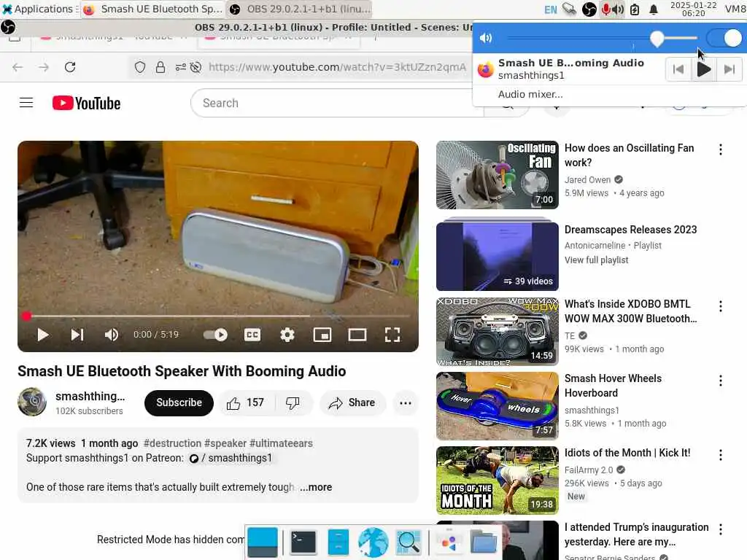The image size is (747, 560).
Task: View full playlist for Dreamscapes Releases
Action: pyautogui.click(x=596, y=260)
